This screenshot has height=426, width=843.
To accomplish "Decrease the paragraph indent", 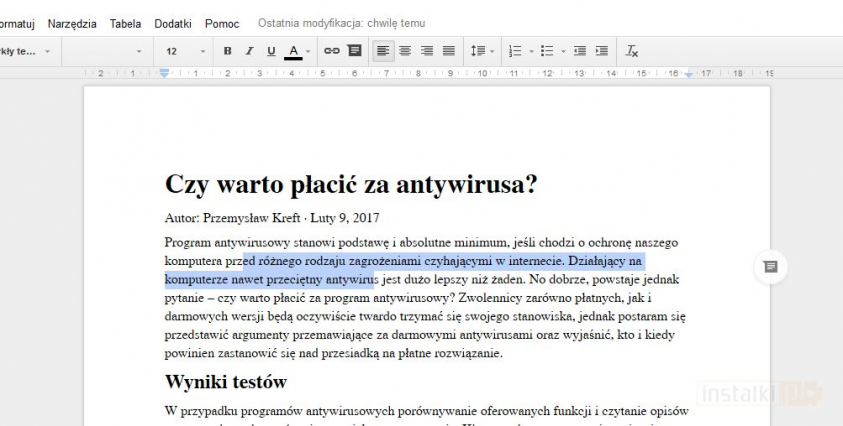I will (580, 51).
